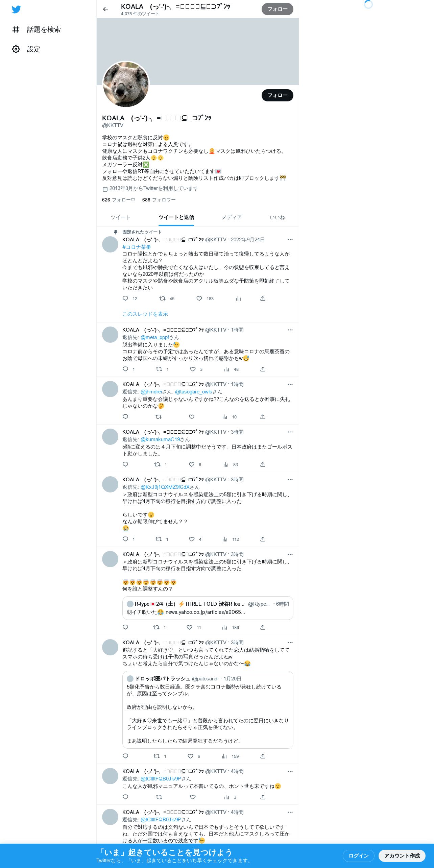Viewport: 434px width, 868px height.
Task: Open Twitter home via bird logo
Action: click(16, 9)
